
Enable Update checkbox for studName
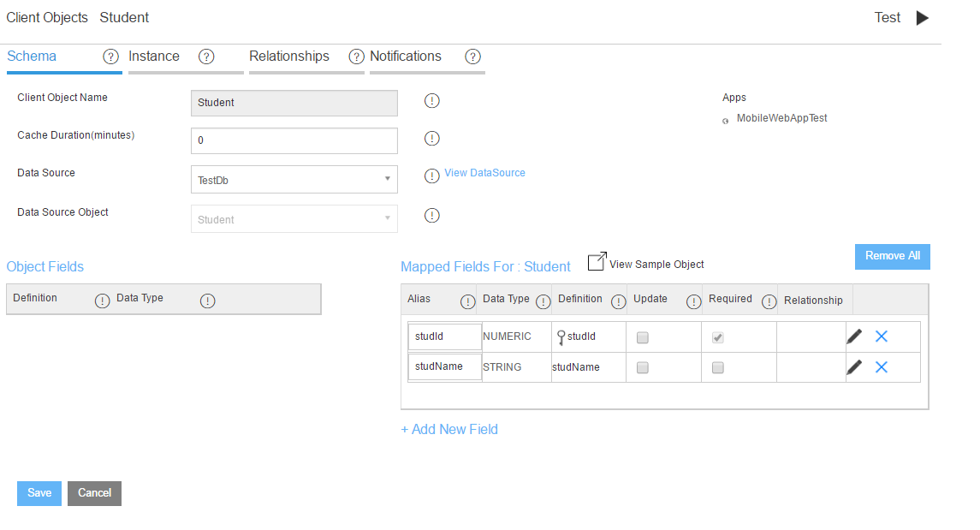pos(643,368)
